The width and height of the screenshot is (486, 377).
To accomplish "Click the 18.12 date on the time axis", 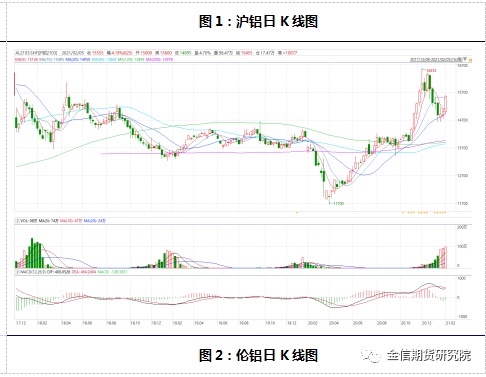I will 156,323.
